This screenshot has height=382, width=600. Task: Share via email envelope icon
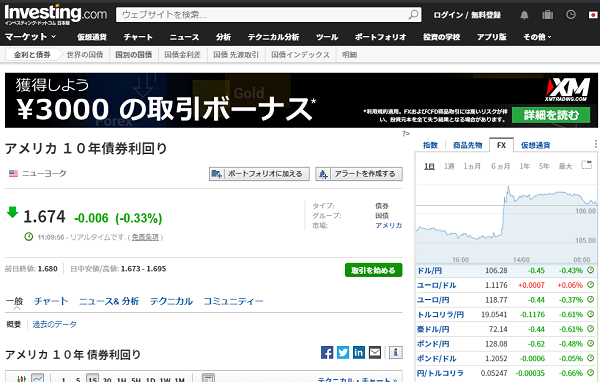(x=375, y=352)
